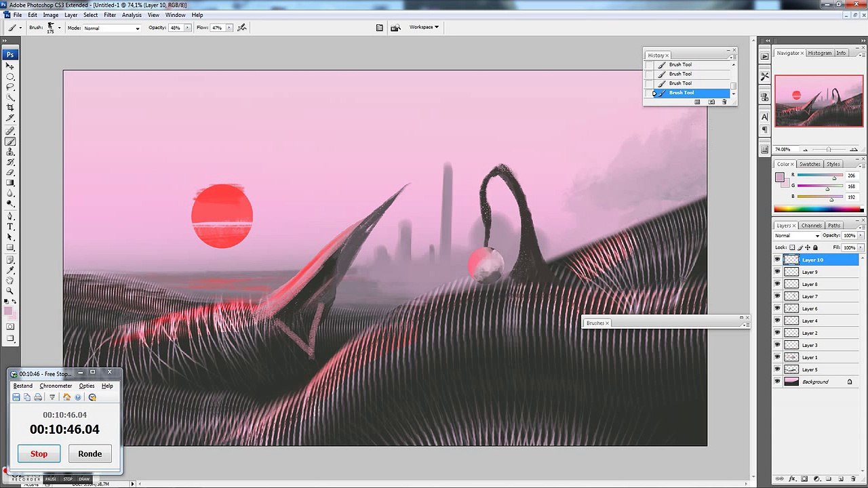Image resolution: width=868 pixels, height=488 pixels.
Task: Select the Dodge tool
Action: tap(11, 203)
